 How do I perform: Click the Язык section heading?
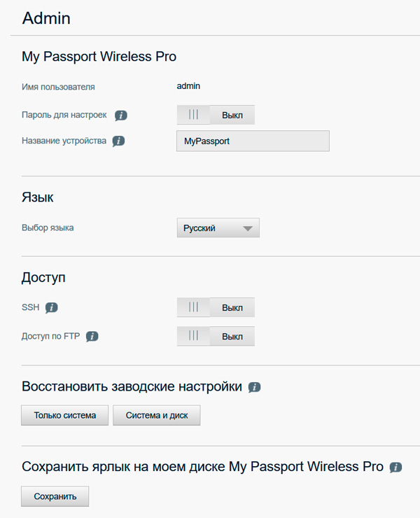pos(38,197)
